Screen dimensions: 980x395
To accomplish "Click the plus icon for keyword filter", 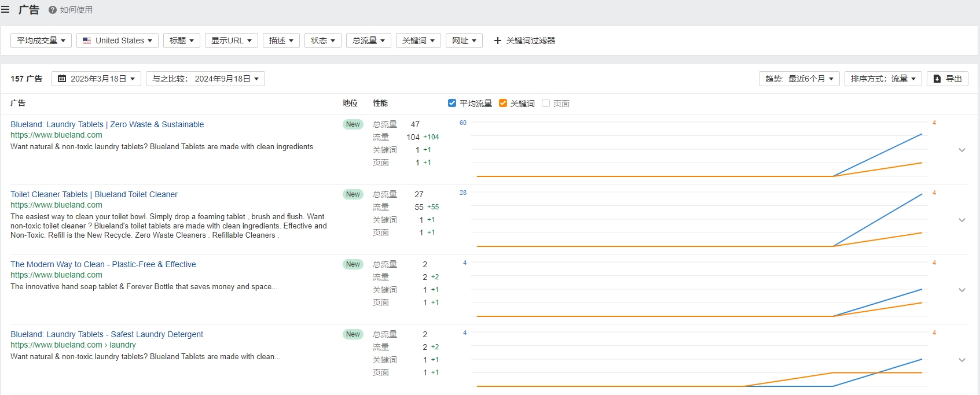I will 497,40.
